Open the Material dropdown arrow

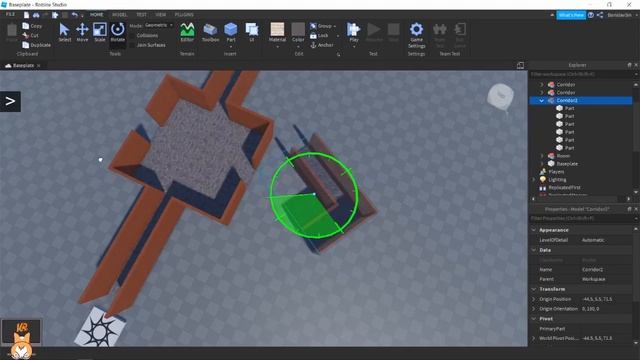tap(277, 46)
